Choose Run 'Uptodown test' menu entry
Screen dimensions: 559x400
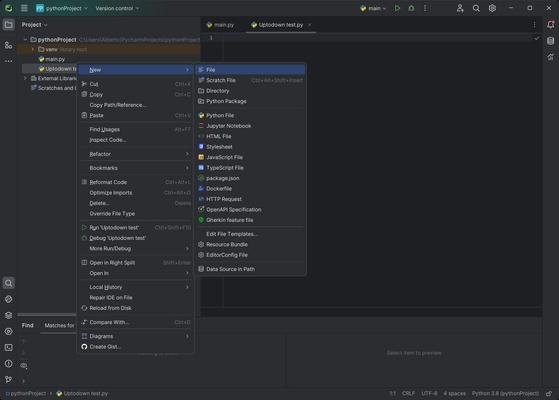pyautogui.click(x=135, y=227)
